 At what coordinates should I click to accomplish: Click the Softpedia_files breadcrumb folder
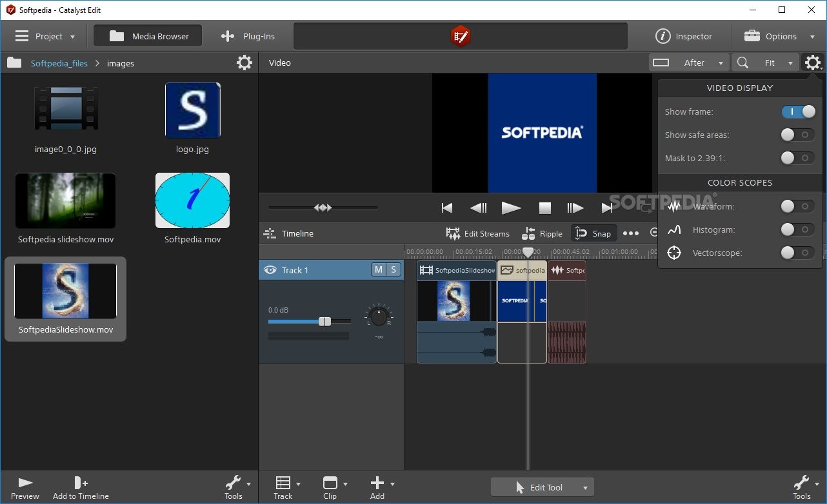[x=59, y=63]
